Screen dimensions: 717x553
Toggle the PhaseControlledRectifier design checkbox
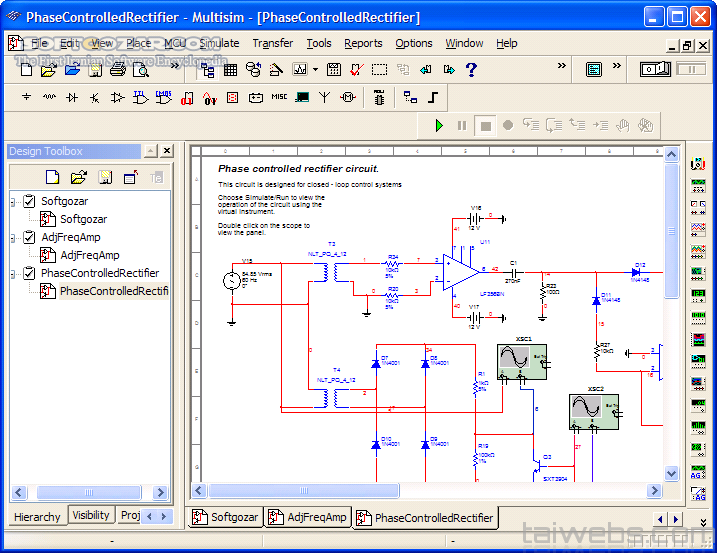click(29, 273)
